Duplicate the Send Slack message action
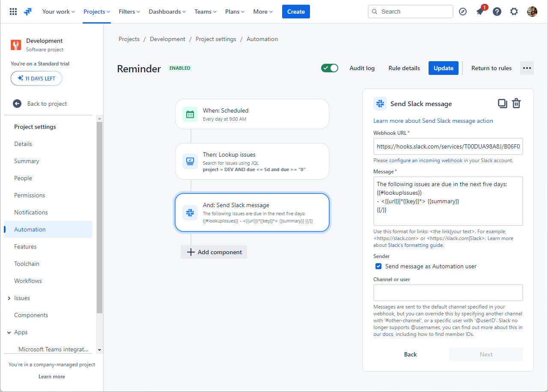Viewport: 548px width, 392px height. click(x=502, y=103)
